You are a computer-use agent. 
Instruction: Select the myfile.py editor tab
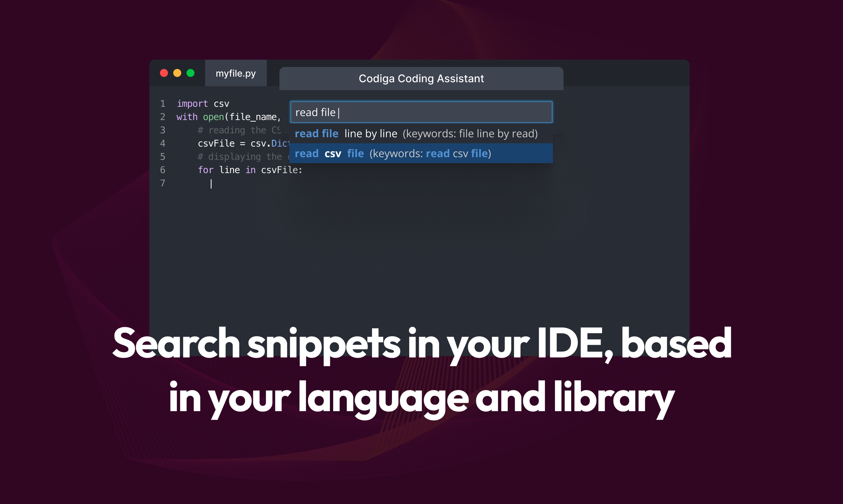pyautogui.click(x=236, y=73)
